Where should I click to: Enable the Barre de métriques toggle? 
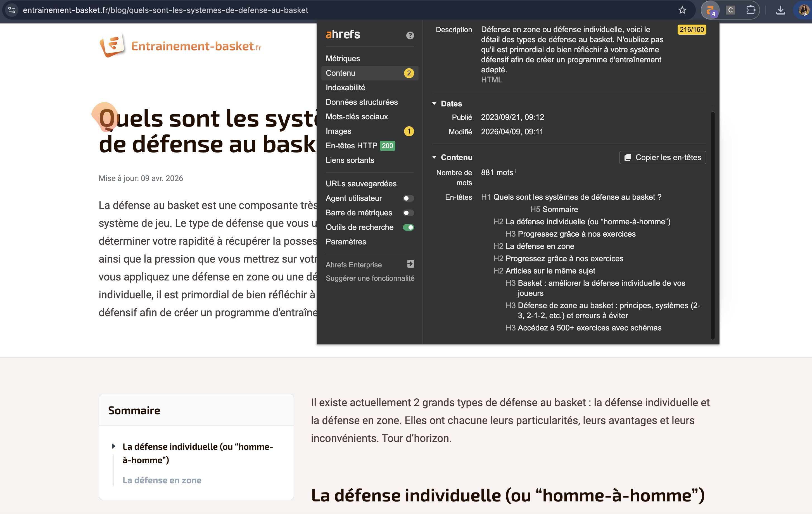point(408,213)
